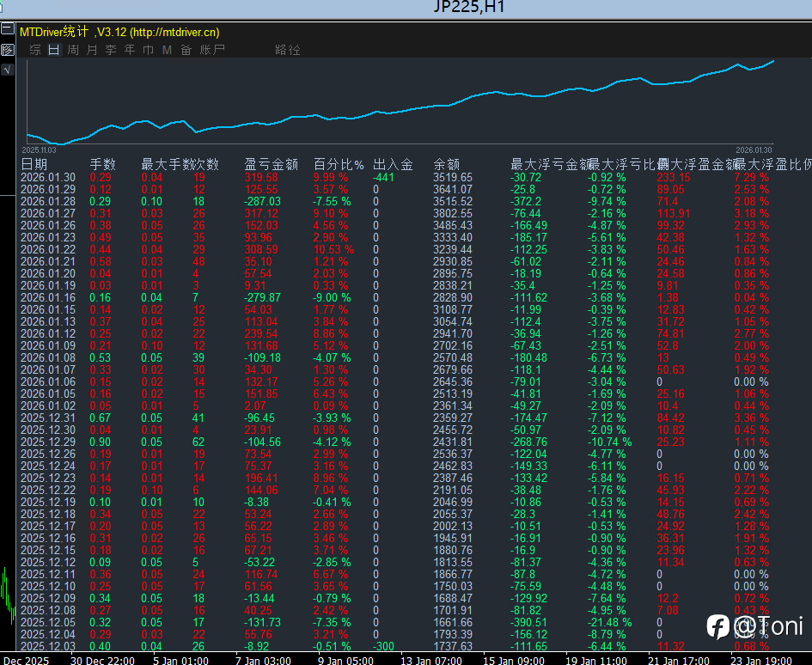Click the -10.74 % max floating loss ratio
Viewport: 812px width, 665px height.
pyautogui.click(x=609, y=442)
